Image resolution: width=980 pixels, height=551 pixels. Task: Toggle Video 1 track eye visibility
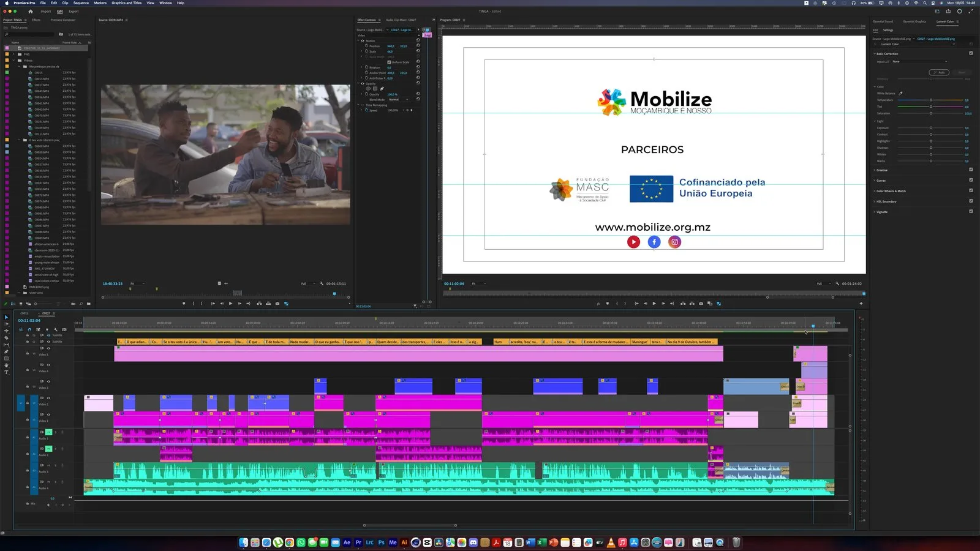click(x=49, y=414)
